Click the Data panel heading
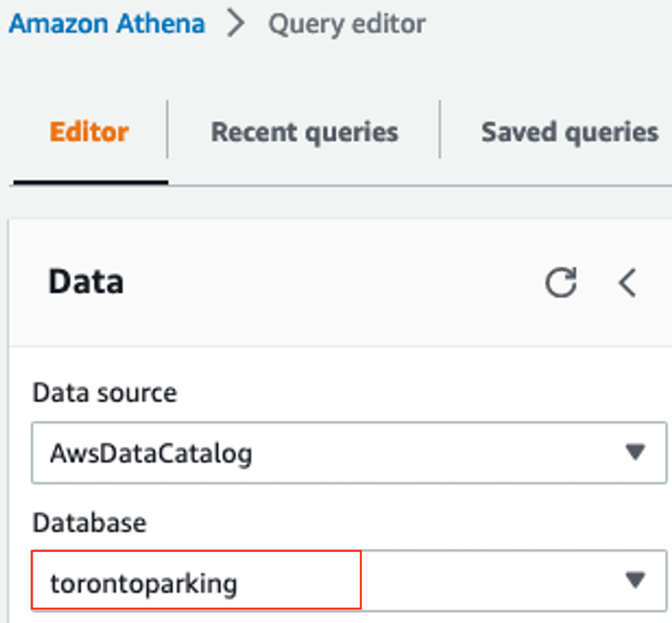Screen dimensions: 672x623 pyautogui.click(x=86, y=282)
